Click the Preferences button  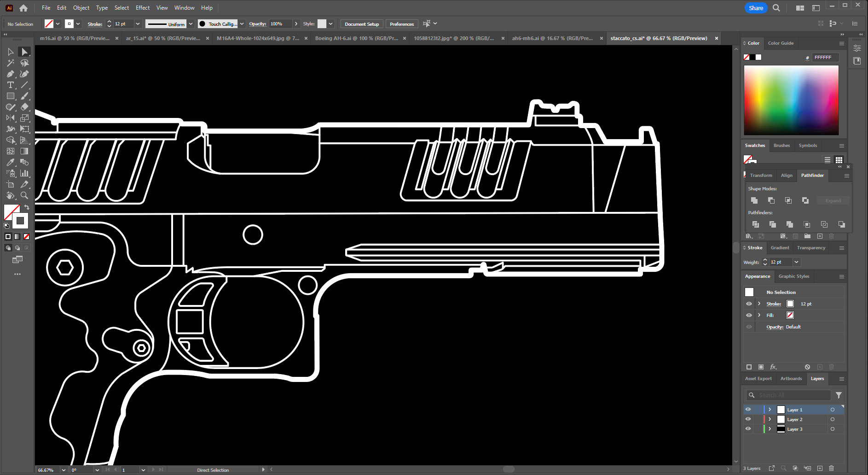[401, 23]
